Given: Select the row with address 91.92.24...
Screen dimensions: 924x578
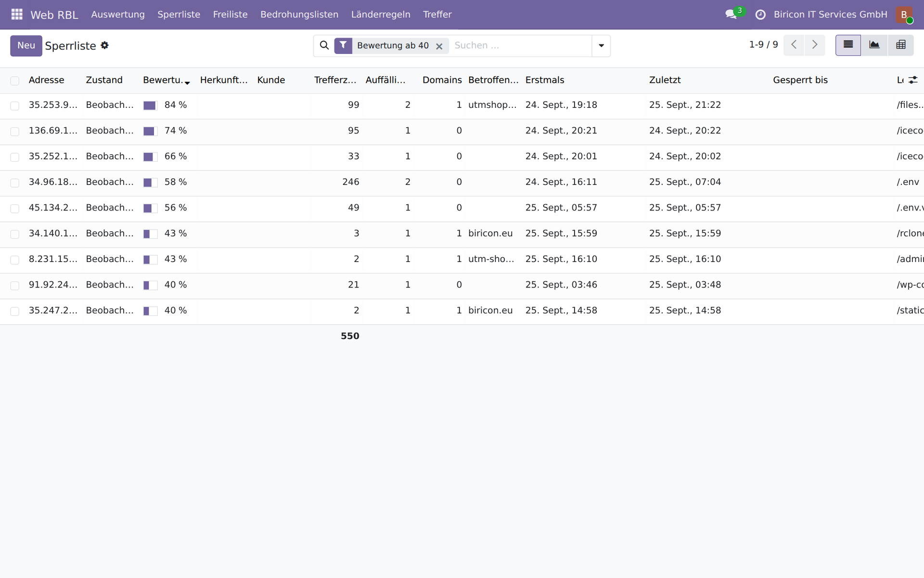Looking at the screenshot, I should pyautogui.click(x=15, y=286).
